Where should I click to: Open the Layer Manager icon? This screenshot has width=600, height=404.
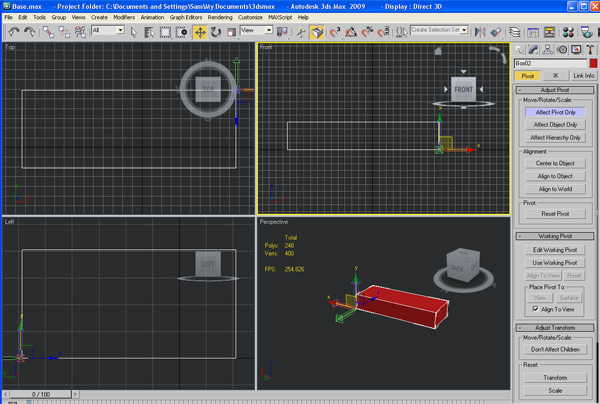coord(515,32)
